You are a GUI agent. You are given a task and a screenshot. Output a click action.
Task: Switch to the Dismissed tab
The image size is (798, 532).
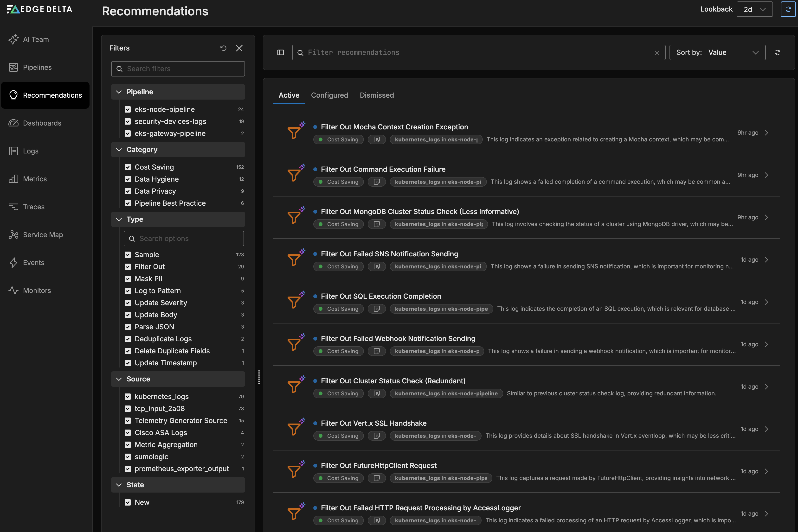(376, 95)
